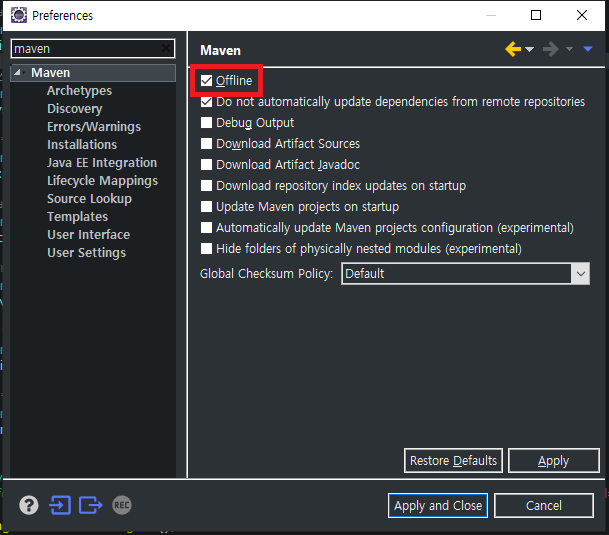Enable Download Artifact Javadoc
This screenshot has width=609, height=535.
[206, 165]
